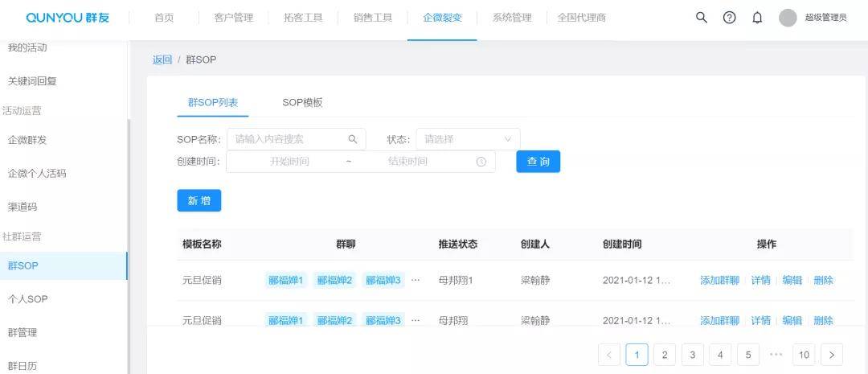868x374 pixels.
Task: Open the 拓客工具 top menu
Action: pyautogui.click(x=303, y=18)
